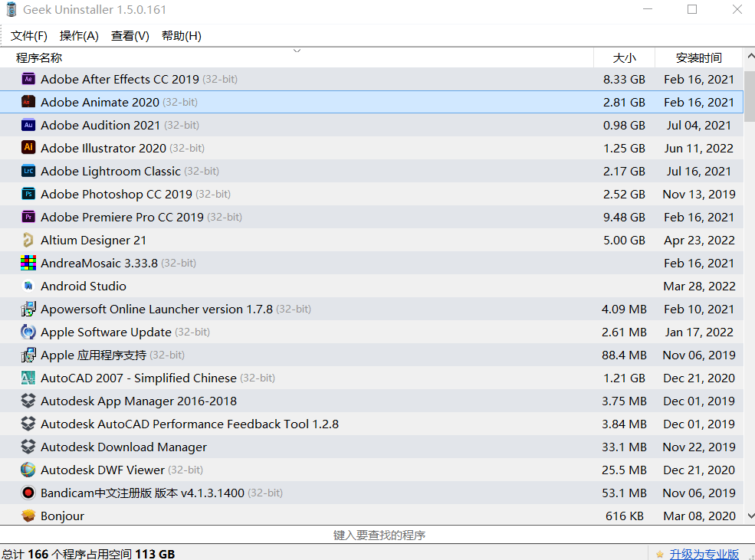Click the Adobe After Effects CC 2019 icon

[x=27, y=79]
